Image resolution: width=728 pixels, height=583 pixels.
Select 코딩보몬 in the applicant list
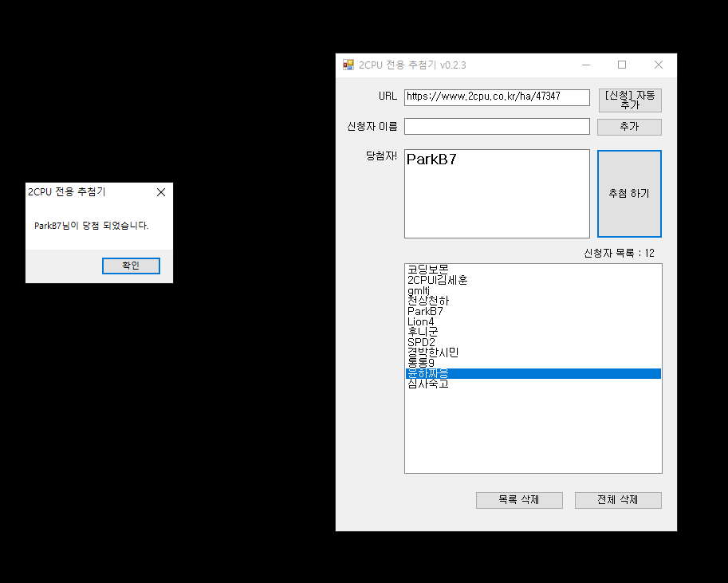[x=533, y=270]
